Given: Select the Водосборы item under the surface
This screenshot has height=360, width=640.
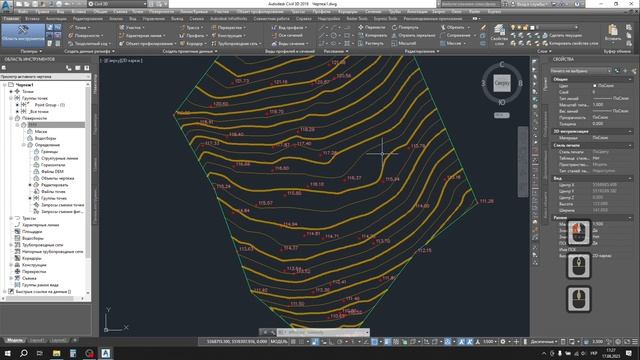Looking at the screenshot, I should 45,138.
